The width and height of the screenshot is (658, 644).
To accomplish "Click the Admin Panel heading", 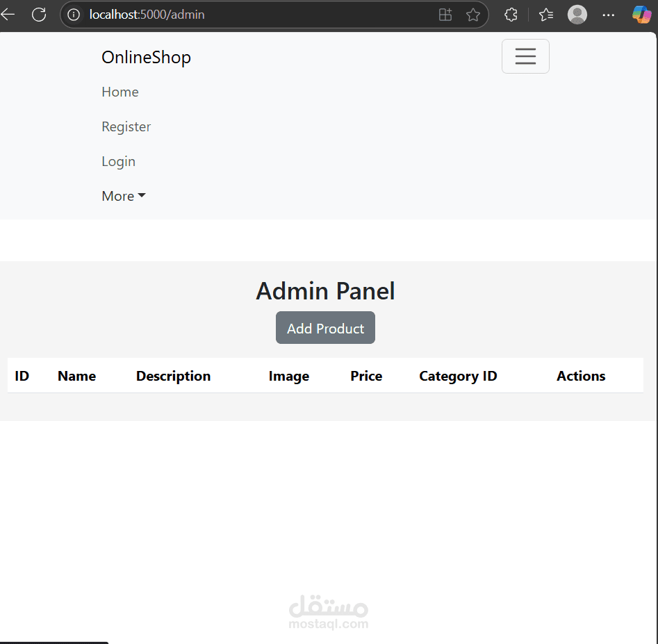I will pyautogui.click(x=325, y=291).
